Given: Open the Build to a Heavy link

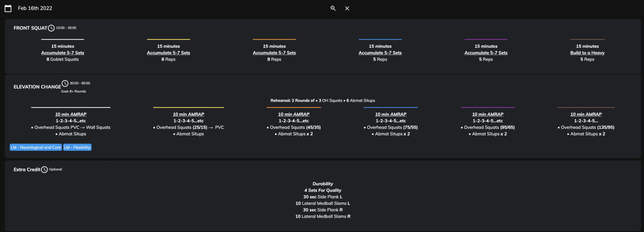Looking at the screenshot, I should click(x=587, y=53).
